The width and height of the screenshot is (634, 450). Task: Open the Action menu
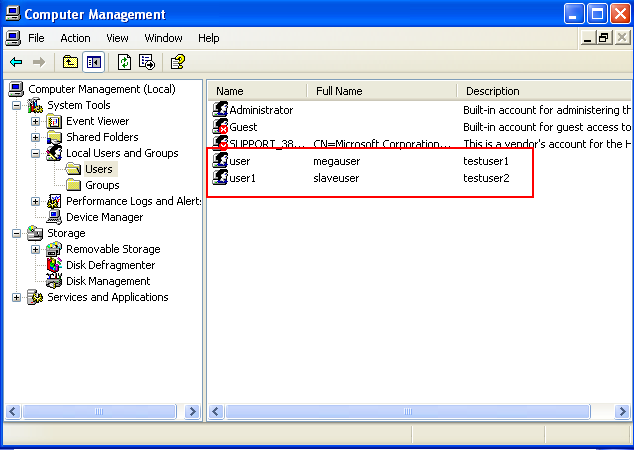[75, 38]
